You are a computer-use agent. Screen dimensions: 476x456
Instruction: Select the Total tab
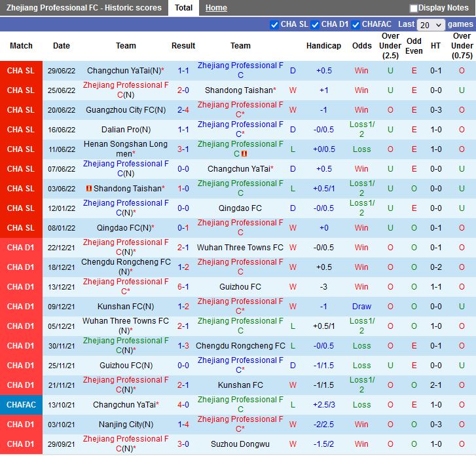tap(183, 8)
